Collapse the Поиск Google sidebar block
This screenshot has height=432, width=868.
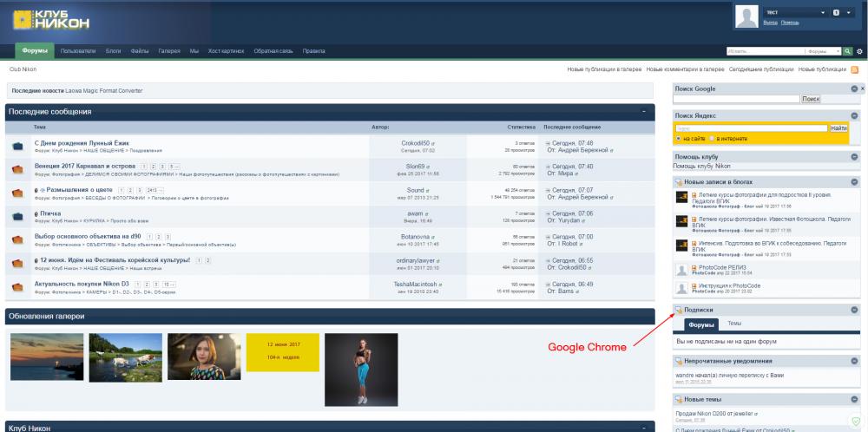[854, 89]
